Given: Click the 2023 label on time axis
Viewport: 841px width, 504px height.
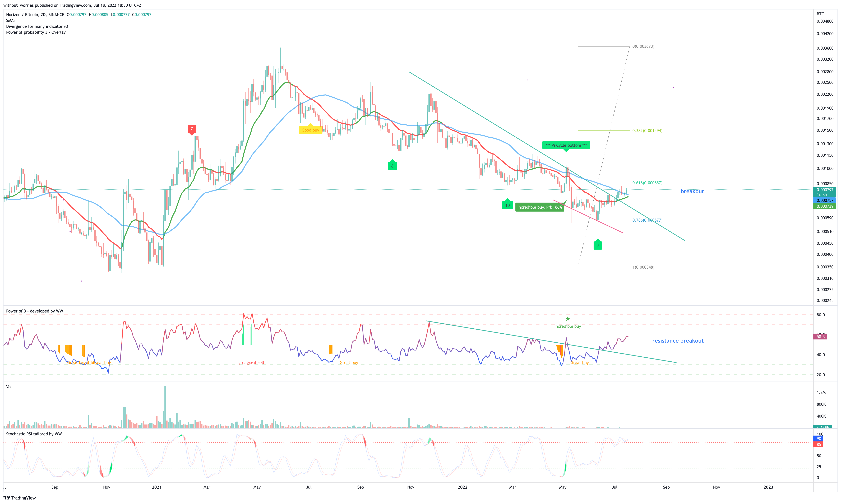Looking at the screenshot, I should tap(768, 487).
